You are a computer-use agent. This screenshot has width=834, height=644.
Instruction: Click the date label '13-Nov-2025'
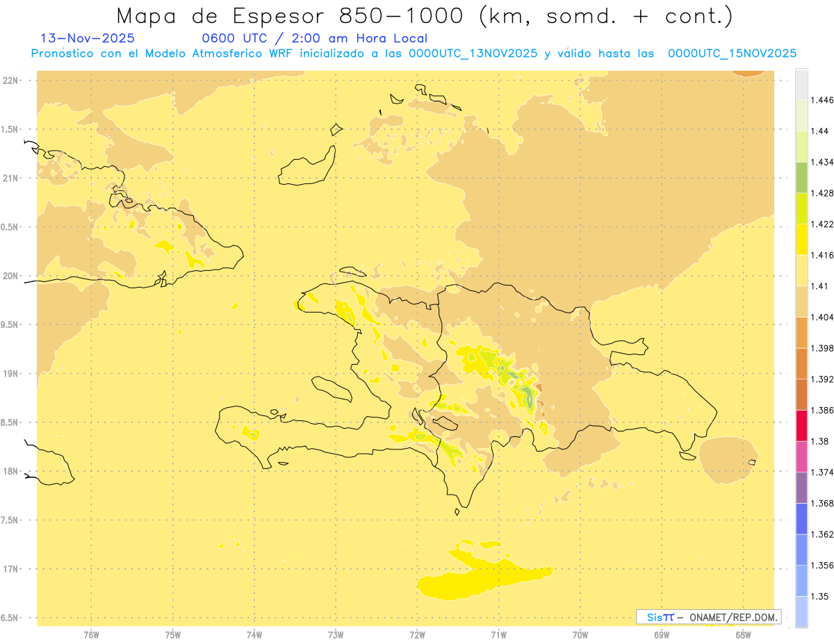coord(88,39)
